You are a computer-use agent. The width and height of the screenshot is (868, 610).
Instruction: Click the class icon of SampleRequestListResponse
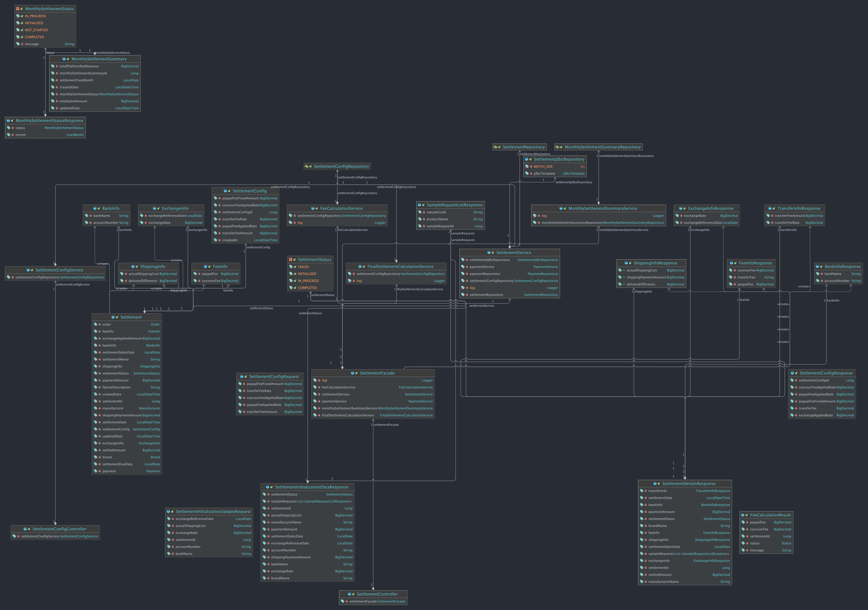coord(420,205)
